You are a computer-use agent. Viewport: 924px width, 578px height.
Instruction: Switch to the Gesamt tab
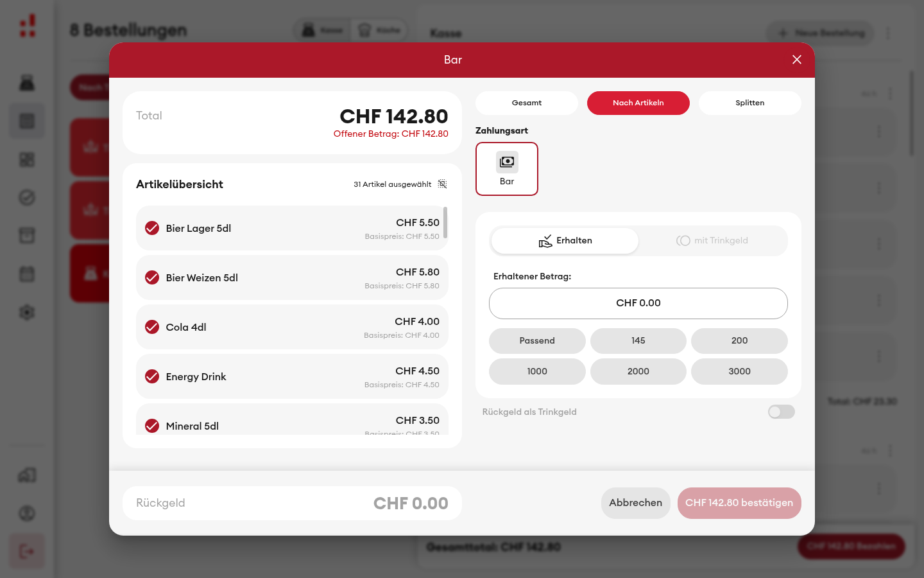pos(527,103)
